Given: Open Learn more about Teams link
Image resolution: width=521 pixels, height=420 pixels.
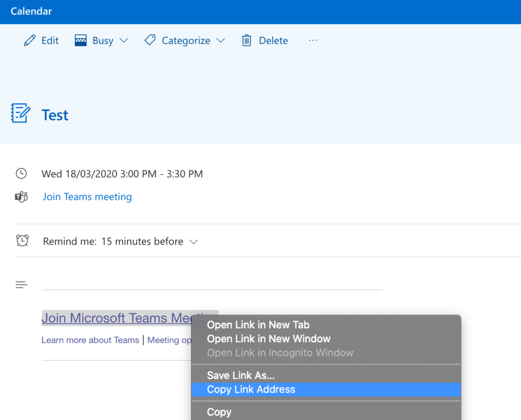Looking at the screenshot, I should pyautogui.click(x=91, y=340).
